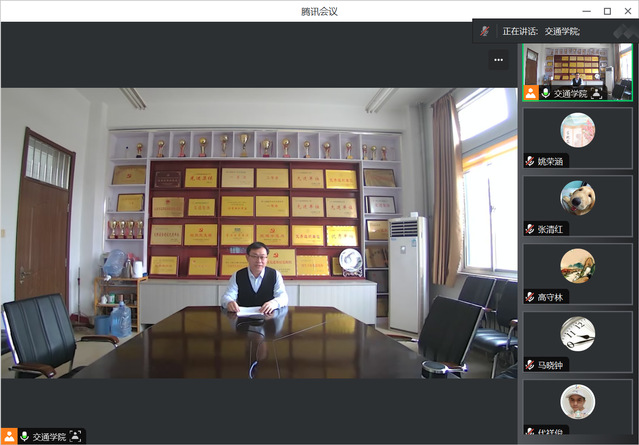Select 高守林 participant avatar
The width and height of the screenshot is (639, 445).
577,266
